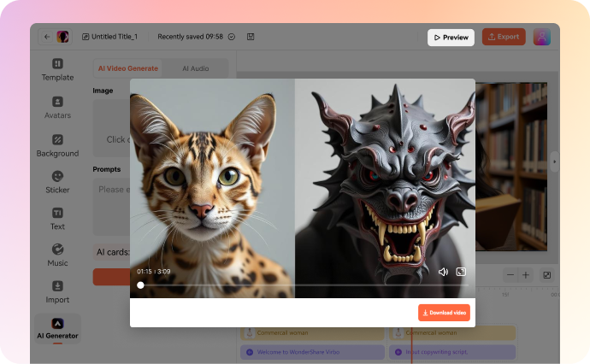Click the fit-timeline icon beside zoom controls

[x=547, y=275]
